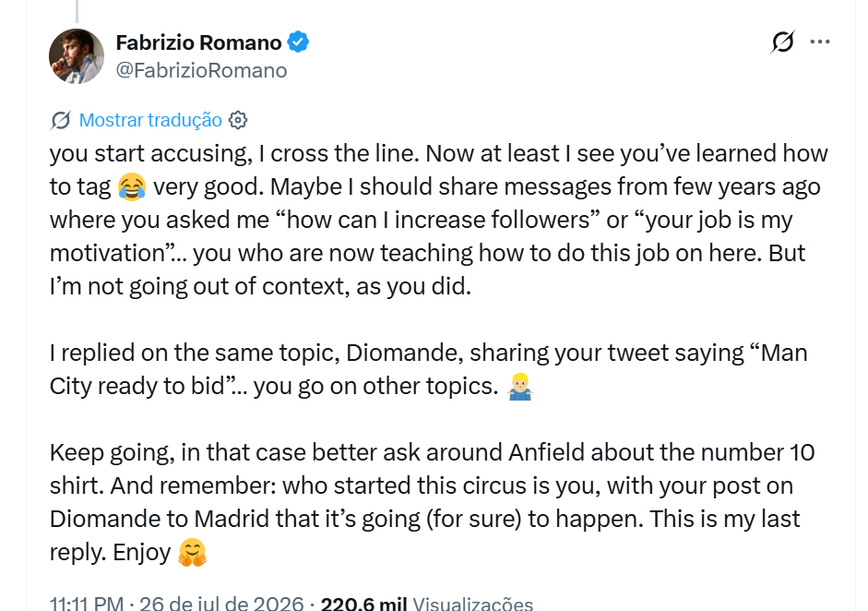Viewport: 868px width, 611px height.
Task: Open the @FabrizioRomano handle link
Action: (201, 70)
